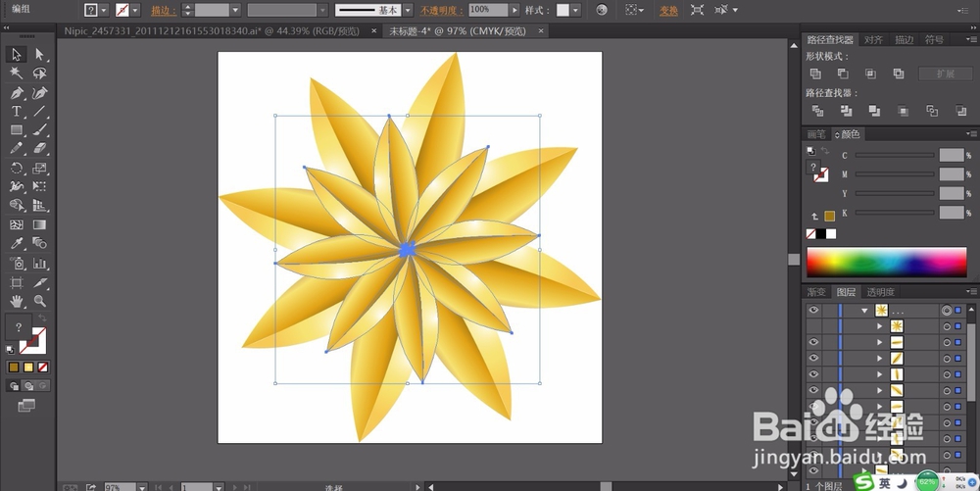
Task: Select the Scale tool
Action: point(40,168)
